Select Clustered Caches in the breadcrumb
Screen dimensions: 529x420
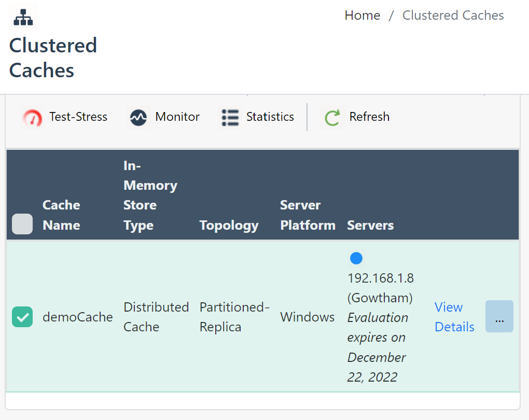click(x=453, y=16)
